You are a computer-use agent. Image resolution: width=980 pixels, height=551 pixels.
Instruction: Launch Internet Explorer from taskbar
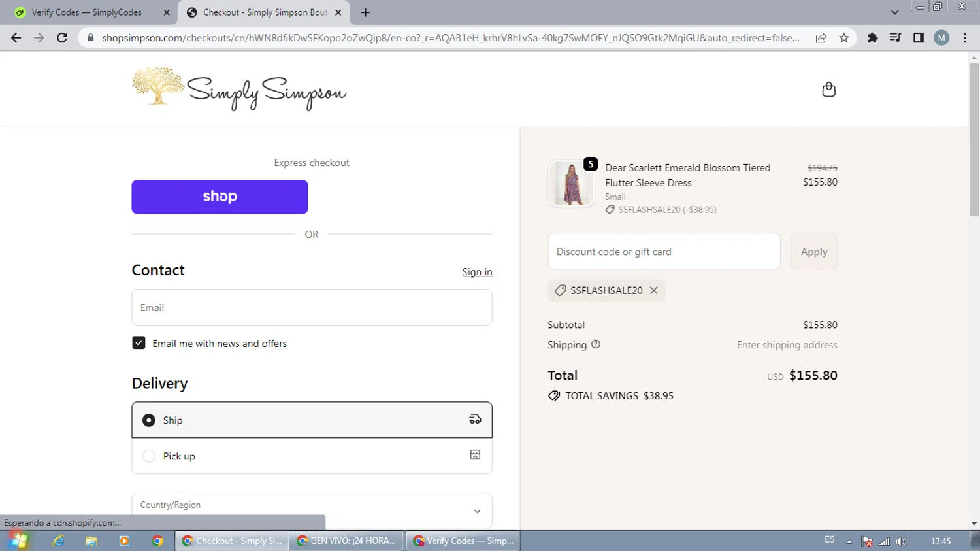pos(59,541)
